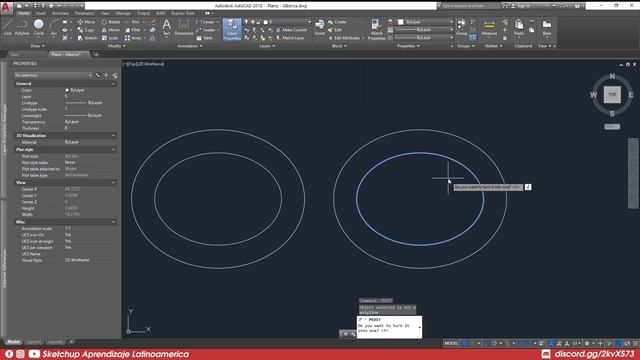Click Make Current layer button

point(291,30)
